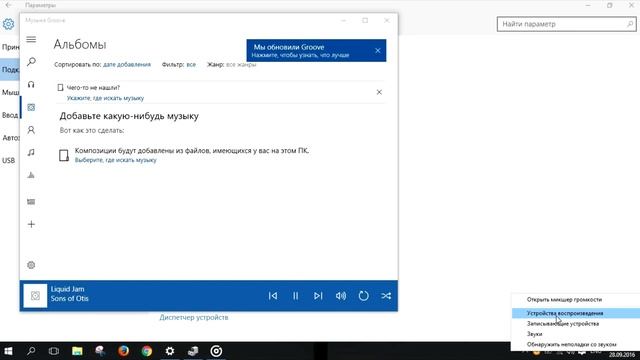
Task: Open the Artists person icon
Action: (31, 130)
